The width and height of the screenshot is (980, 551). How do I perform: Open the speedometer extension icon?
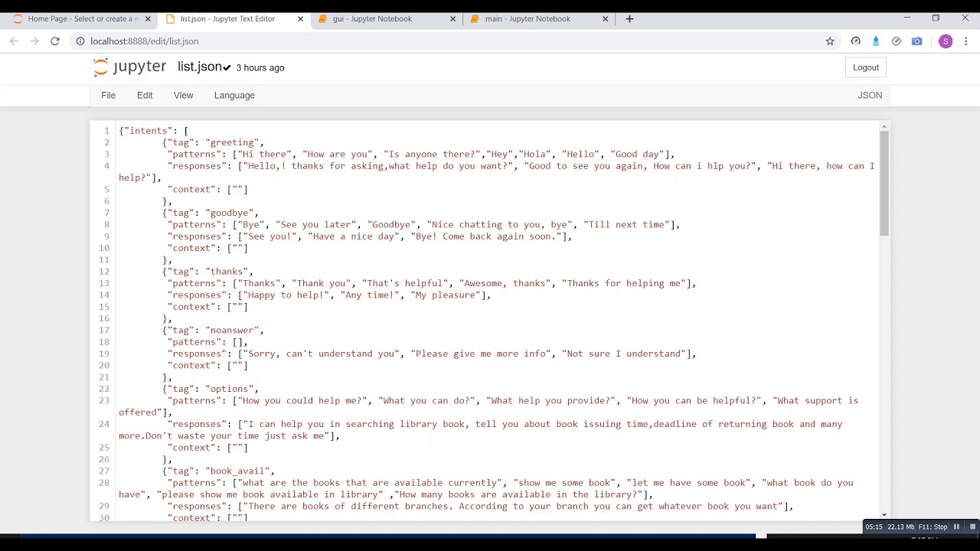point(856,41)
